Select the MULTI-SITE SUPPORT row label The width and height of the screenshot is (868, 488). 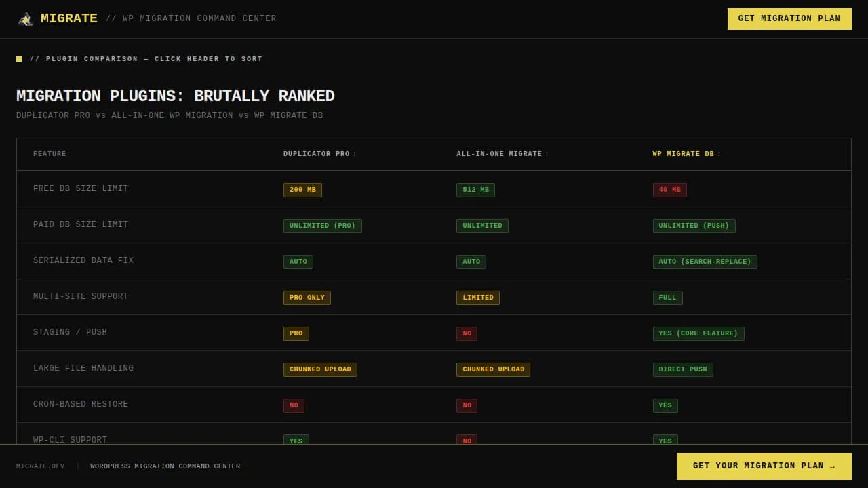coord(81,296)
